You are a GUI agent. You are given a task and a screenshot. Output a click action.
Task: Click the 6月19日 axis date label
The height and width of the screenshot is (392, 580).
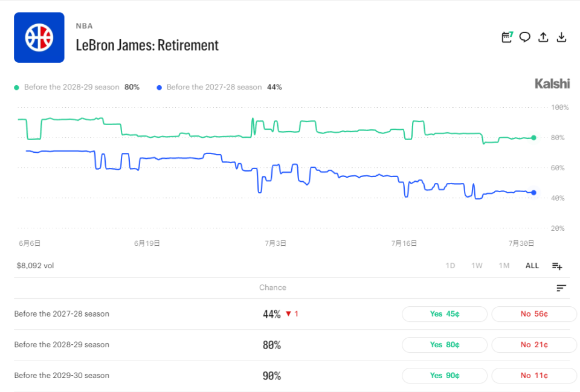click(x=147, y=243)
